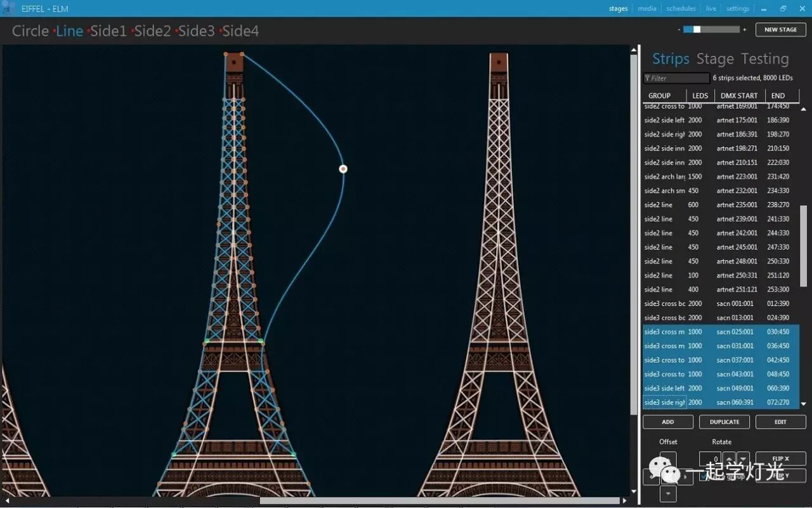The height and width of the screenshot is (508, 812).
Task: Select the strip starting at artnet 175:001
Action: pos(721,120)
